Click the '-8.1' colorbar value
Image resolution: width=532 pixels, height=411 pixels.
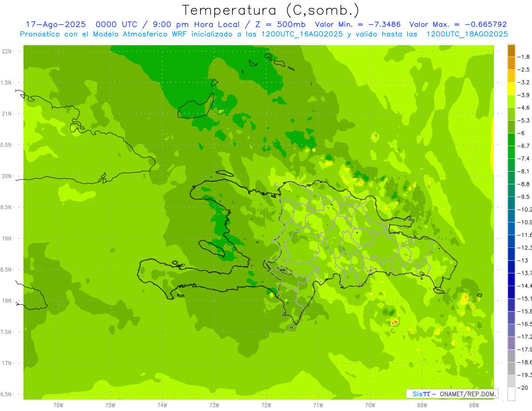tap(524, 171)
